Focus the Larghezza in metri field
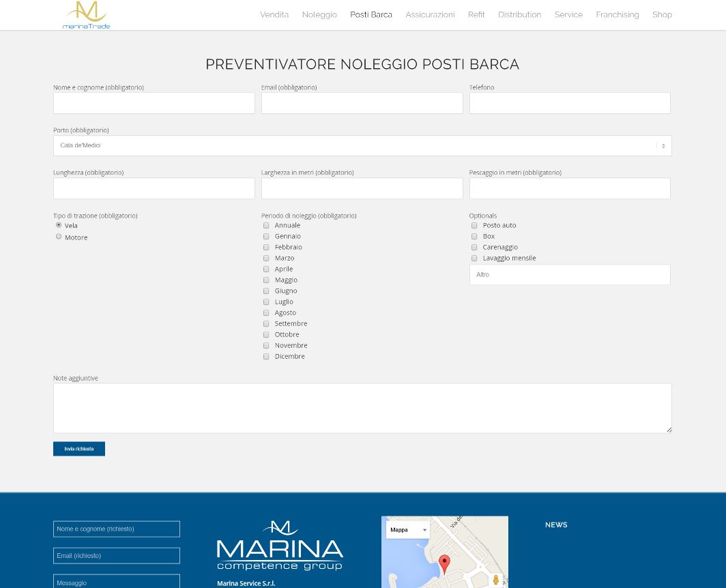Screen dimensions: 726x588 click(362, 188)
